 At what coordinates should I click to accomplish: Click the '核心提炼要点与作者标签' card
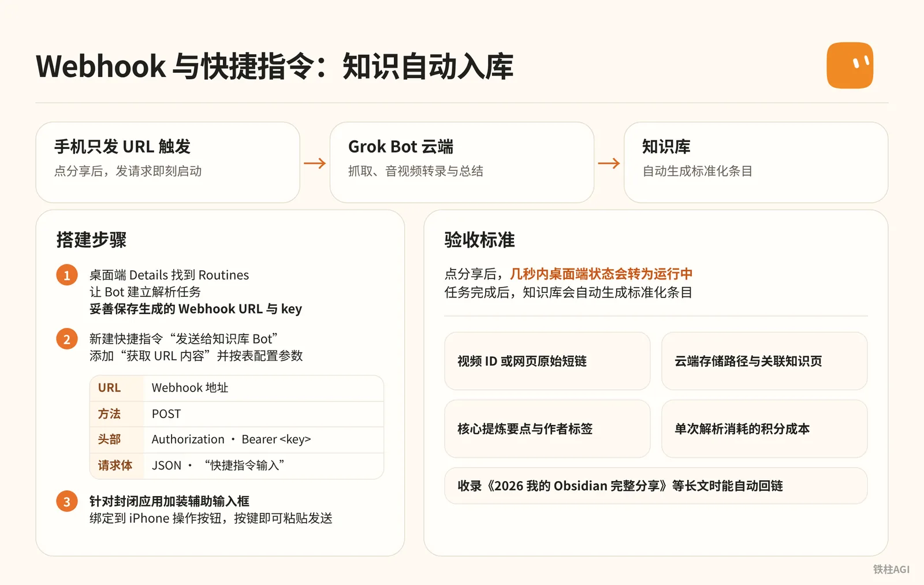click(x=547, y=428)
